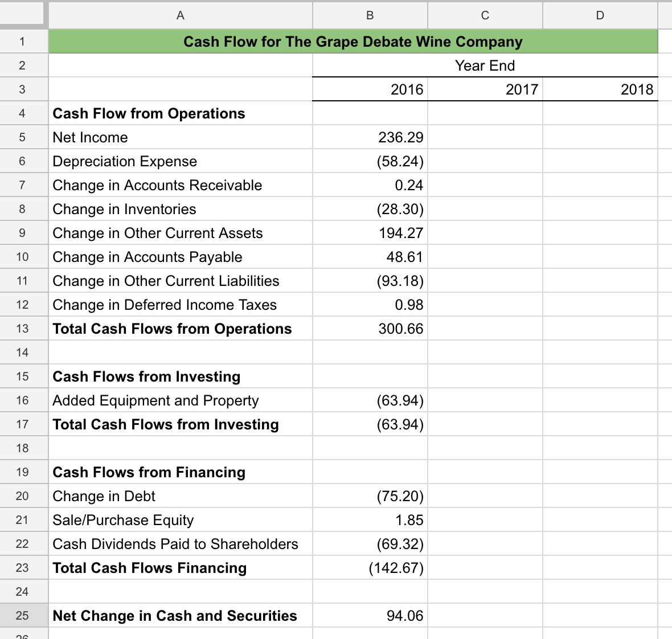Select the Accounts Receivable value 0.24
This screenshot has height=639, width=672.
point(370,185)
